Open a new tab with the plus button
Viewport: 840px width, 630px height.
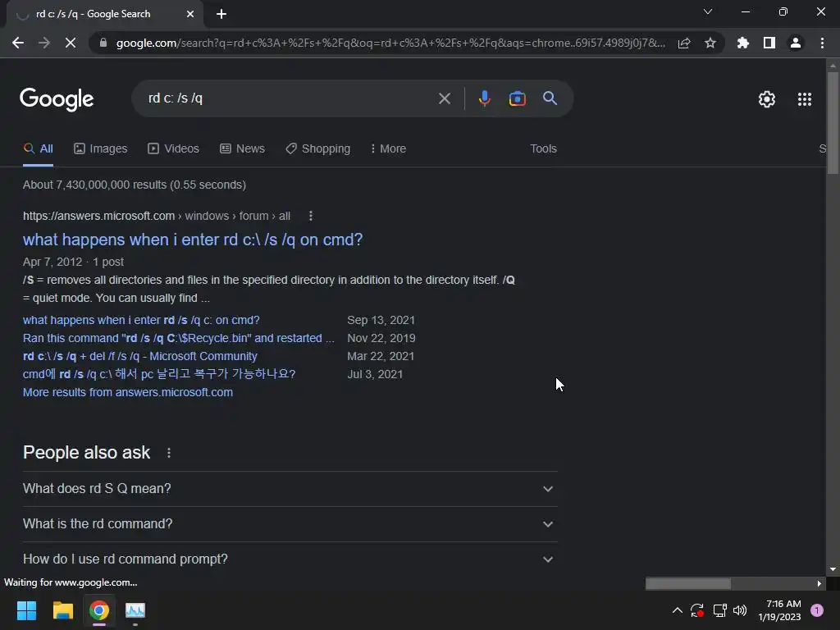tap(221, 14)
